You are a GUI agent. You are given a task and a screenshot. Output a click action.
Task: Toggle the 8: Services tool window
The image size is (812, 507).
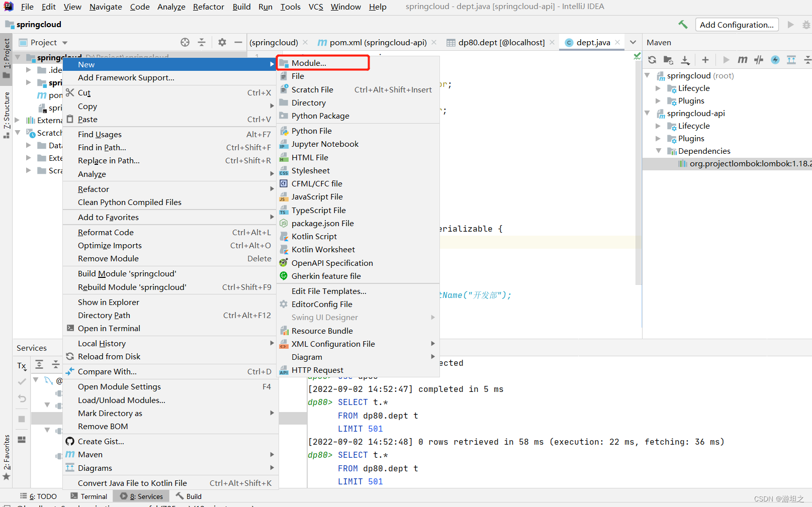[x=141, y=496]
